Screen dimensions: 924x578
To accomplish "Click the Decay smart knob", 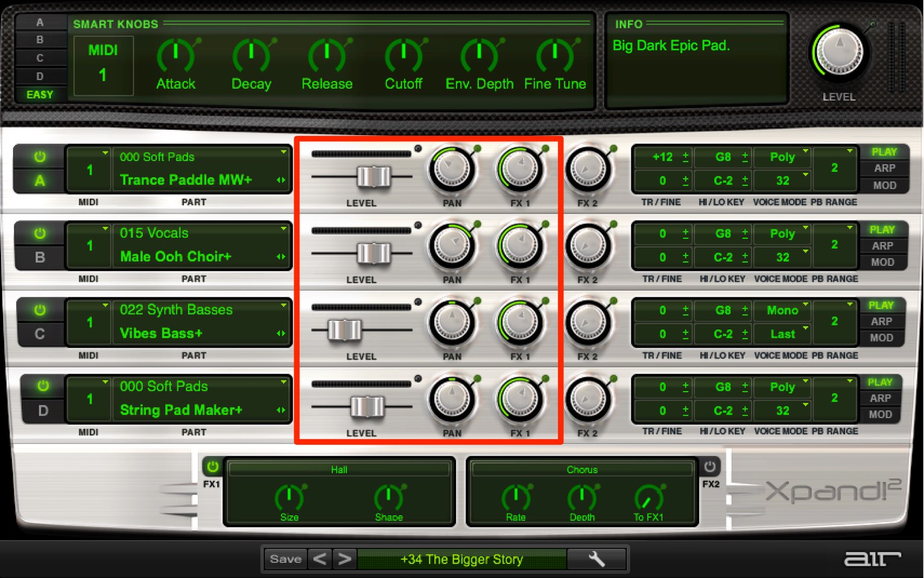I will click(252, 56).
